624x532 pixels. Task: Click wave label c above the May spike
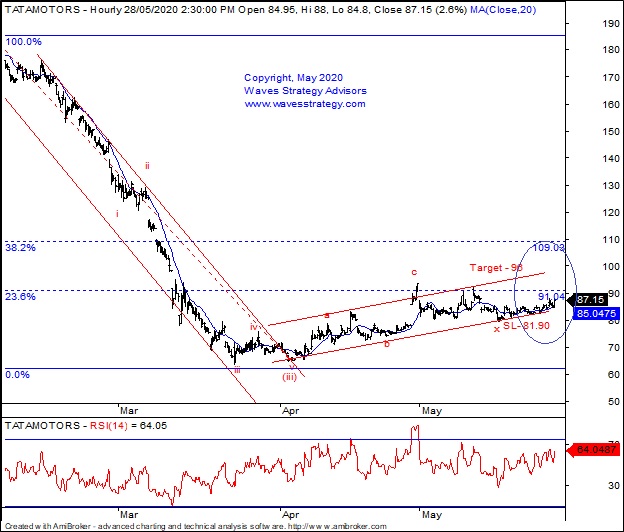click(414, 272)
